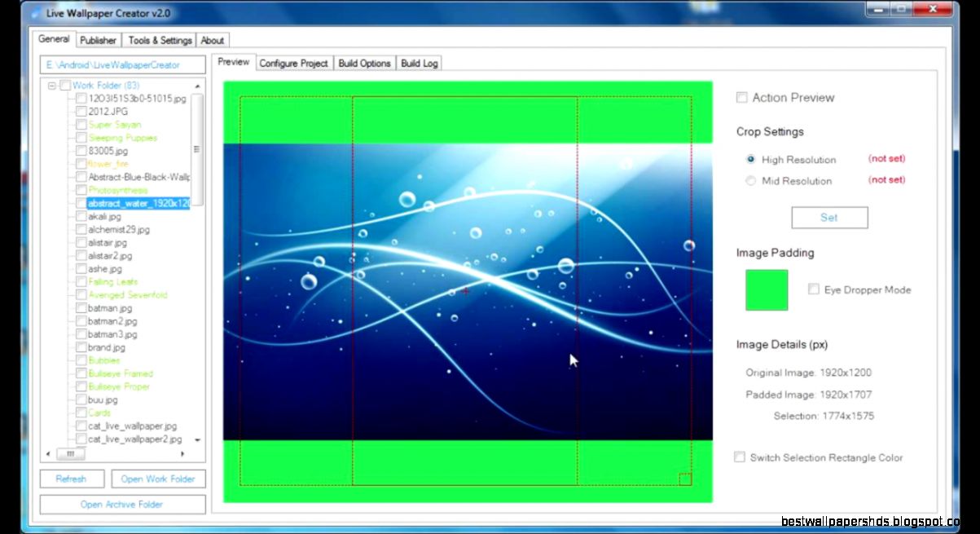This screenshot has height=534, width=980.
Task: Tick checkbox beside akali.jpg
Action: click(x=81, y=217)
